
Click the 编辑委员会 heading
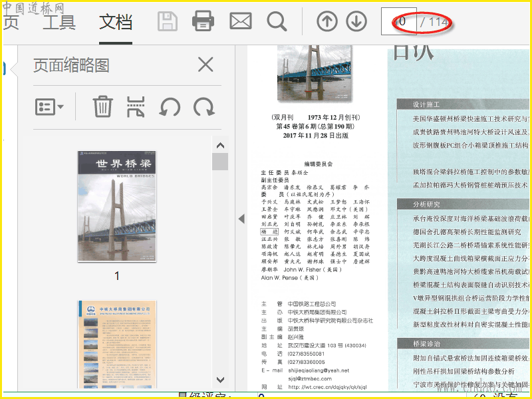point(319,164)
